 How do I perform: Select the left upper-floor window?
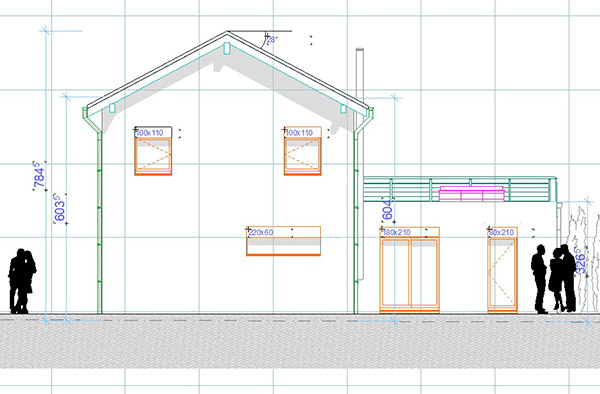[153, 156]
